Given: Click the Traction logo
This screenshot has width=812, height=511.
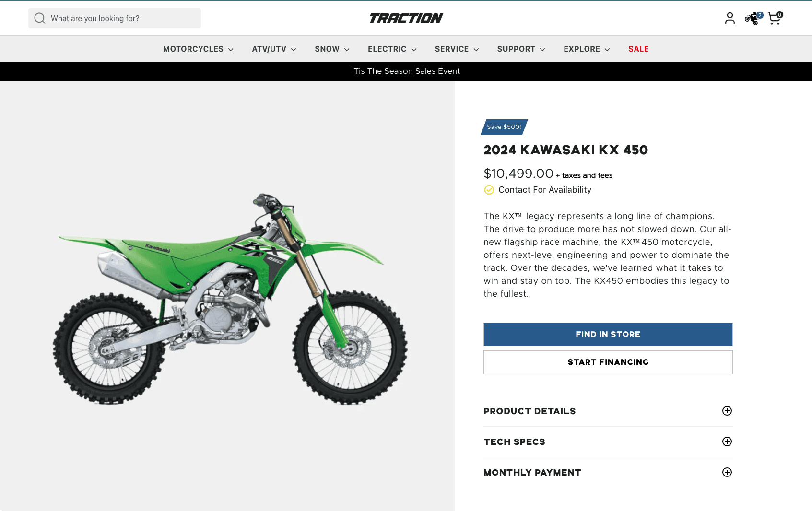Looking at the screenshot, I should pyautogui.click(x=406, y=18).
